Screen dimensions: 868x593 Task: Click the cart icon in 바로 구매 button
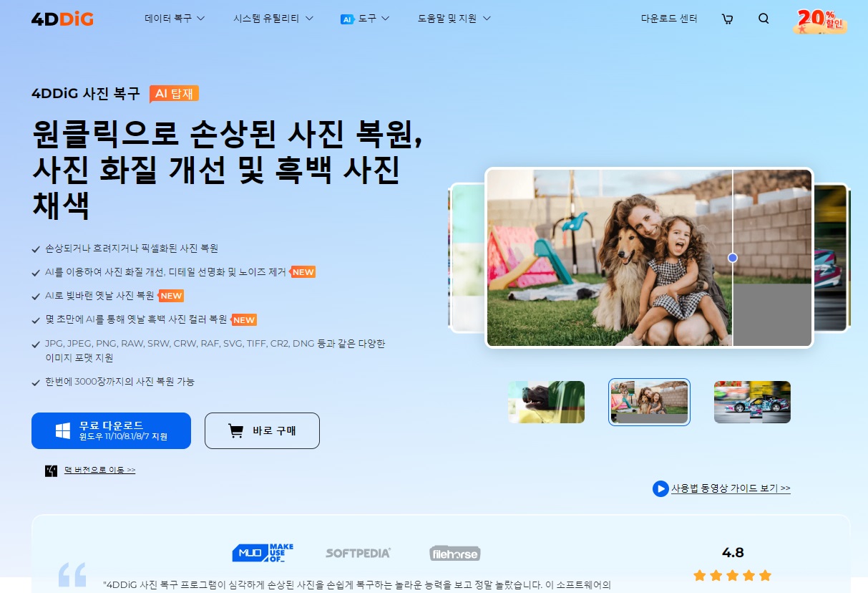click(235, 430)
